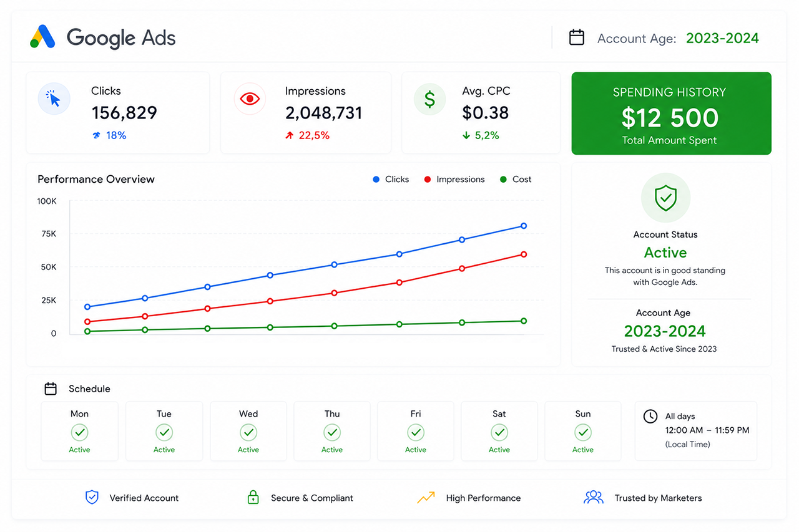Click the Verified Account shield icon
Viewport: 799px width, 532px height.
coord(92,497)
